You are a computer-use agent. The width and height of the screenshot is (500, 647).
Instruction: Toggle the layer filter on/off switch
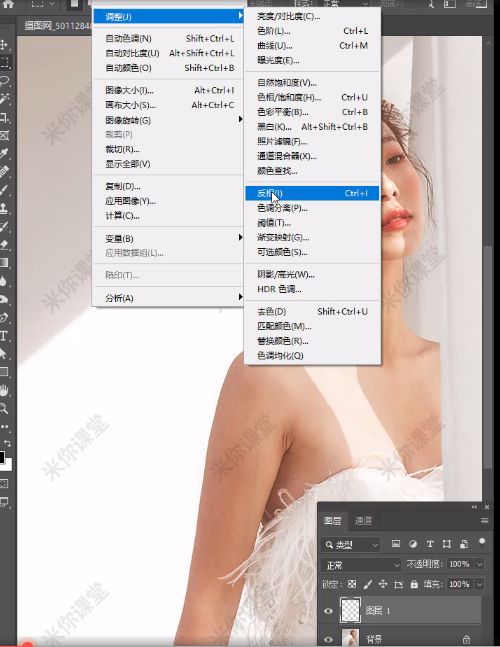tap(481, 543)
